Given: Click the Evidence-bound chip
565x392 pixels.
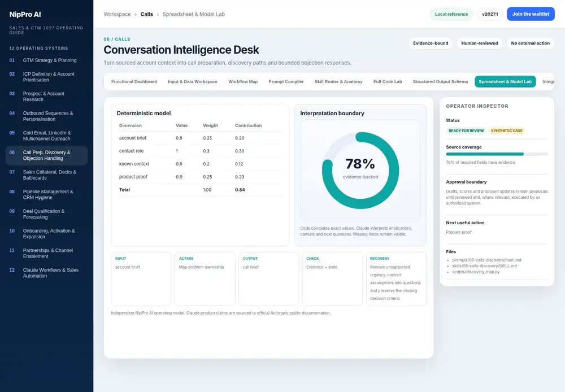Looking at the screenshot, I should [431, 43].
